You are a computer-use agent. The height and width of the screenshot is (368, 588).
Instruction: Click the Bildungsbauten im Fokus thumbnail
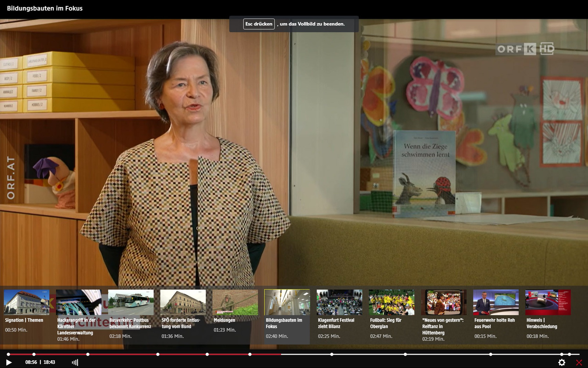click(x=287, y=302)
